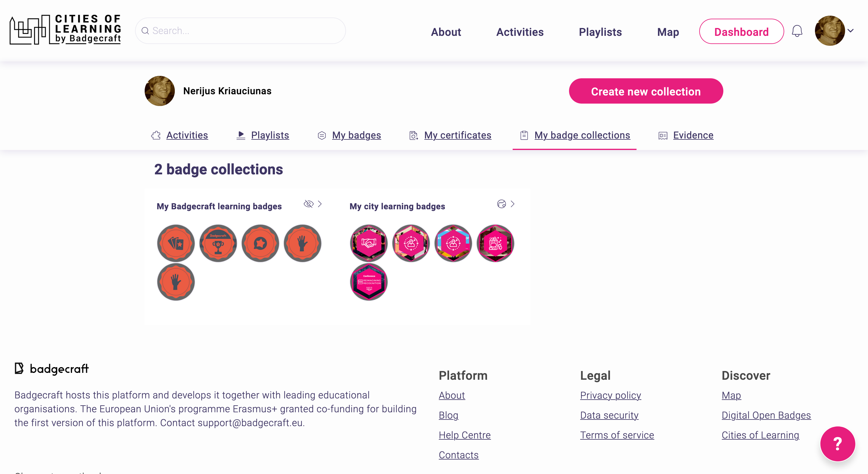Click the Reimagining Recognition conference badge
868x474 pixels.
point(369,282)
